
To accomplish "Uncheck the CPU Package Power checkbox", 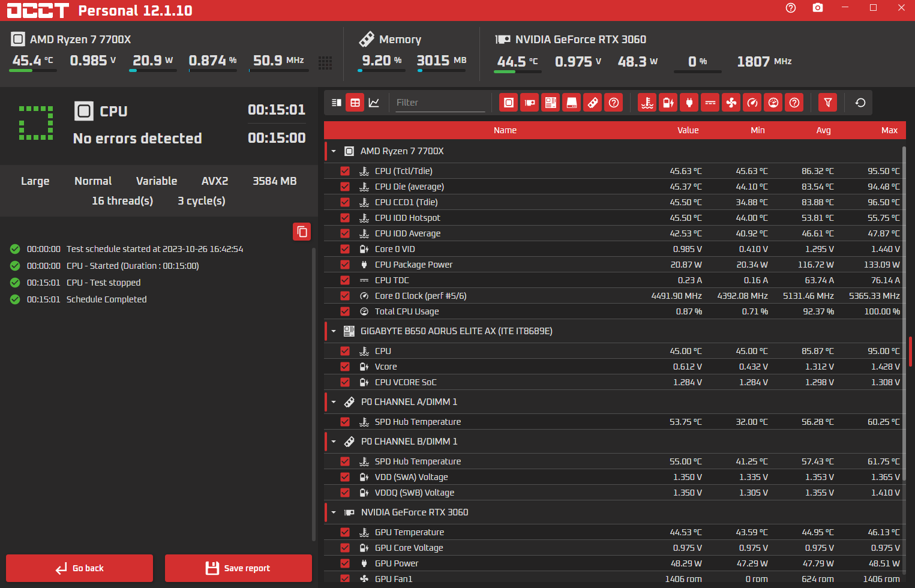I will tap(345, 265).
